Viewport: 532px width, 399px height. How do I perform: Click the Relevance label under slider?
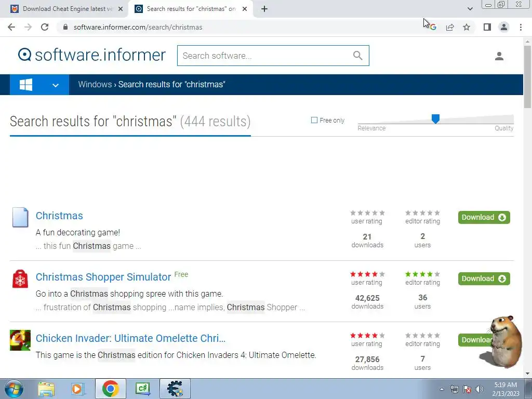click(x=371, y=128)
